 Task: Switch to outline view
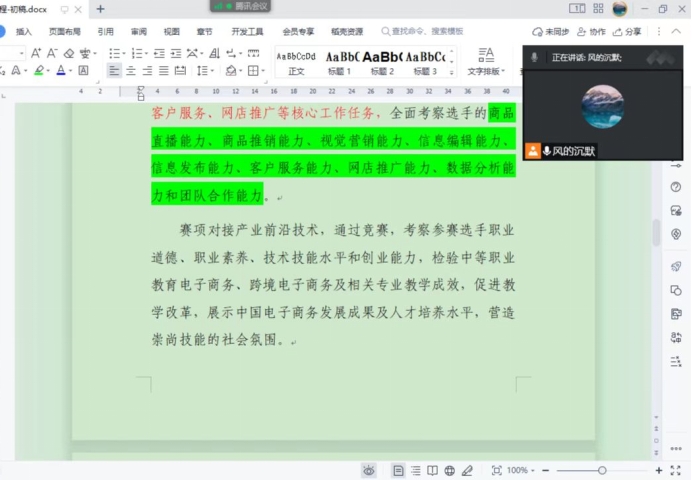pyautogui.click(x=416, y=471)
